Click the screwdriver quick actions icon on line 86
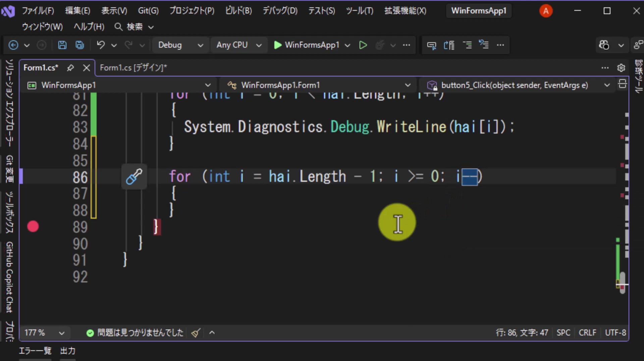This screenshot has height=361, width=644. (134, 176)
